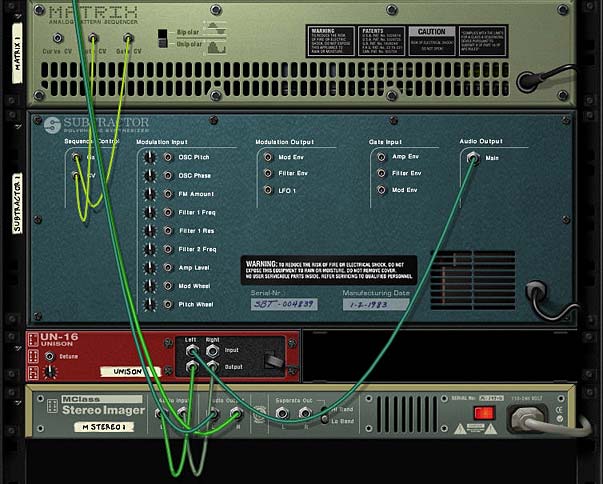
Task: Click the Filter 2 Freq input jack
Action: [x=168, y=249]
